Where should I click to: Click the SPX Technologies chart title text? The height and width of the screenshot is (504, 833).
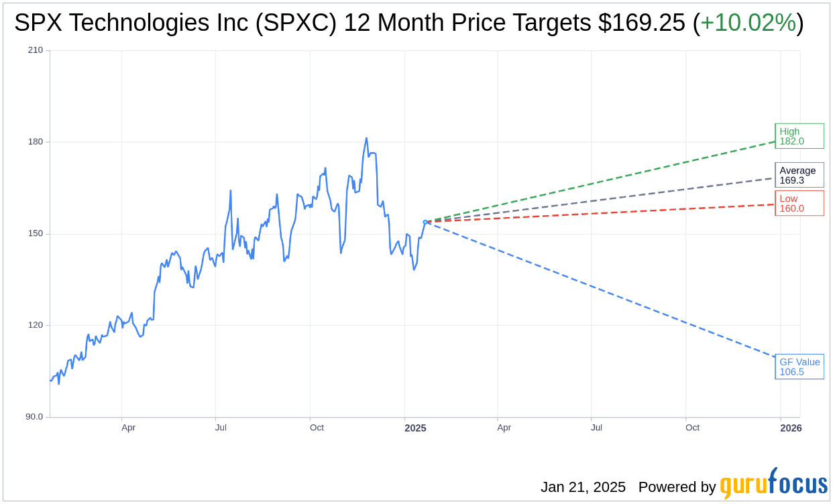(x=349, y=23)
